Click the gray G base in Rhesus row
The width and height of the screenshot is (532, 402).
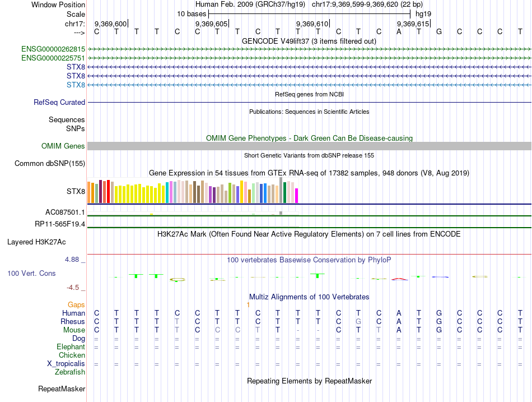[358, 321]
